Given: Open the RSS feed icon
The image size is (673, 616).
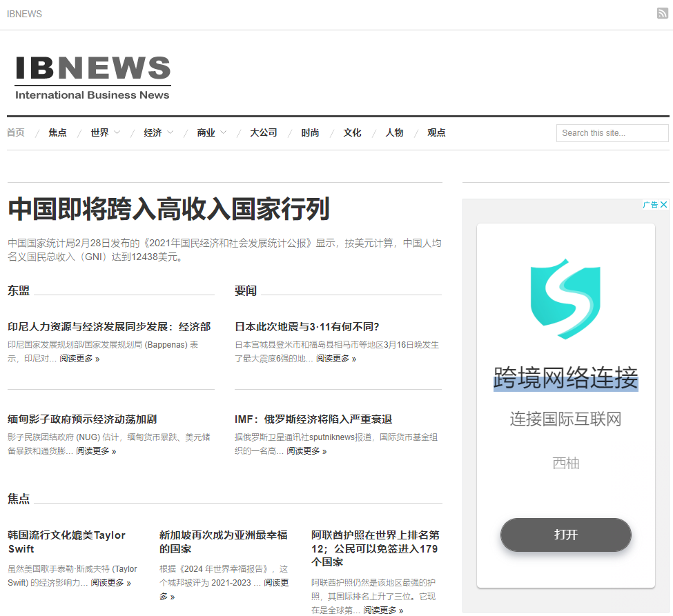Looking at the screenshot, I should click(662, 13).
